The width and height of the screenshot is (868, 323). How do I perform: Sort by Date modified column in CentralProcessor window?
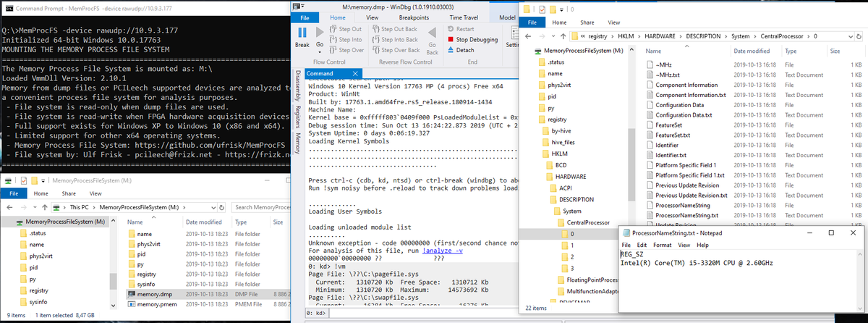tap(752, 51)
